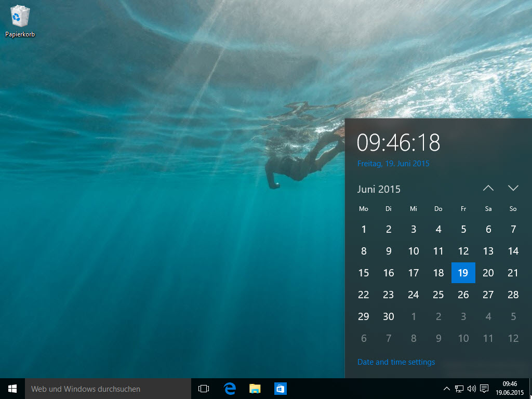Go to next month with down chevron

(x=513, y=188)
